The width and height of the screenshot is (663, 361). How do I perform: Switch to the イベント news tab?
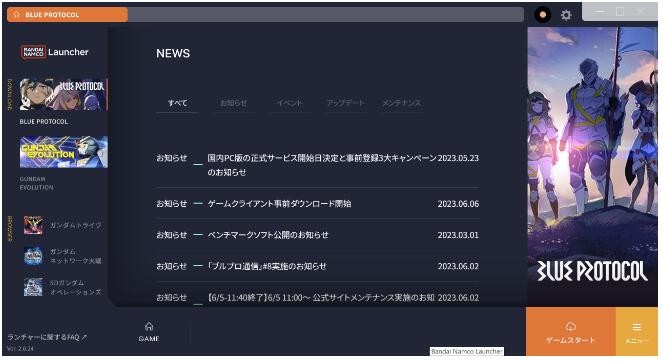tap(290, 103)
